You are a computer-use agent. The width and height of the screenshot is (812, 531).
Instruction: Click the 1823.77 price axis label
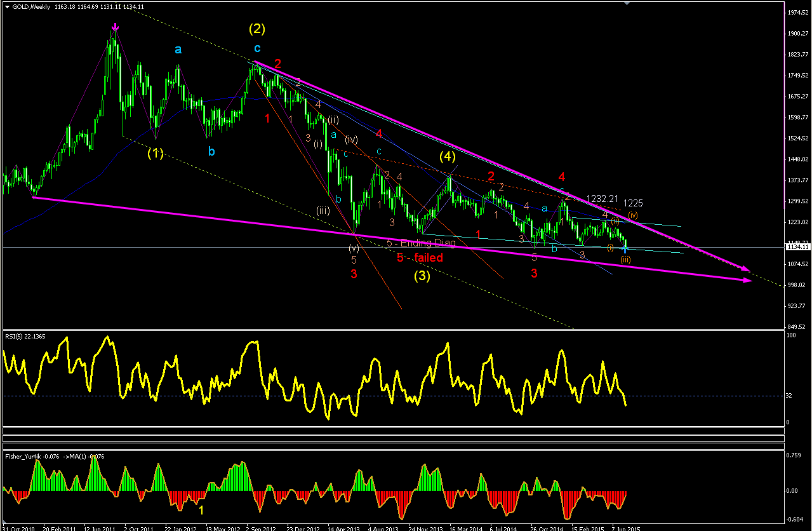coord(798,55)
